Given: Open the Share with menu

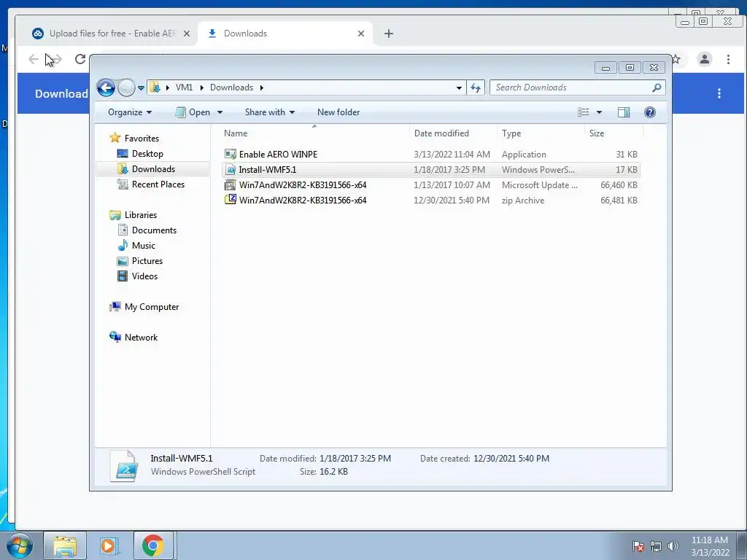Looking at the screenshot, I should click(x=270, y=112).
